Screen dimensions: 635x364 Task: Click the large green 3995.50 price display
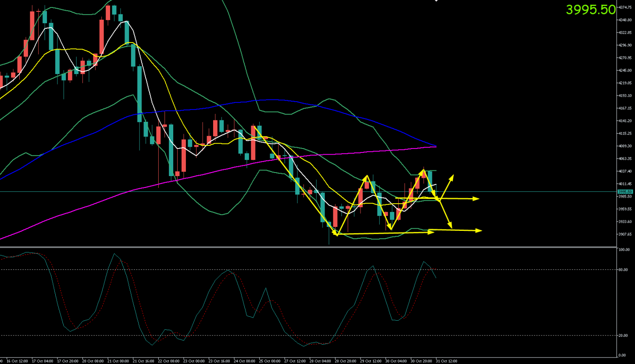tap(591, 10)
